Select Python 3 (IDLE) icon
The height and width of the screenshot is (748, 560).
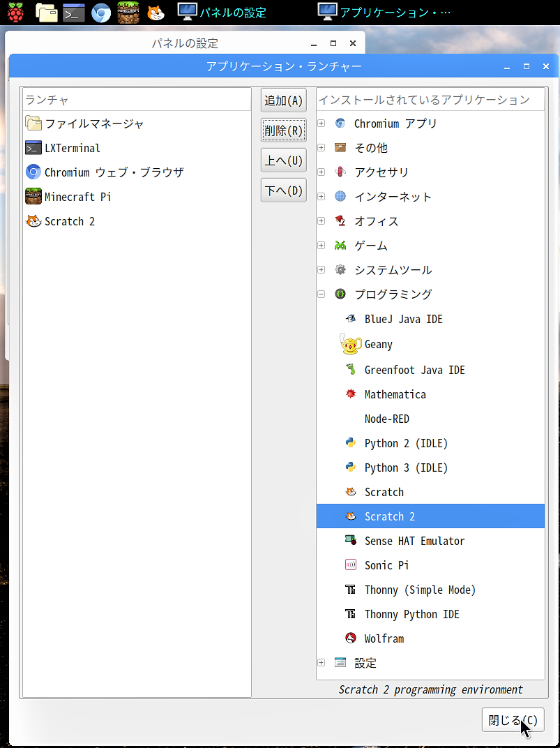click(351, 467)
